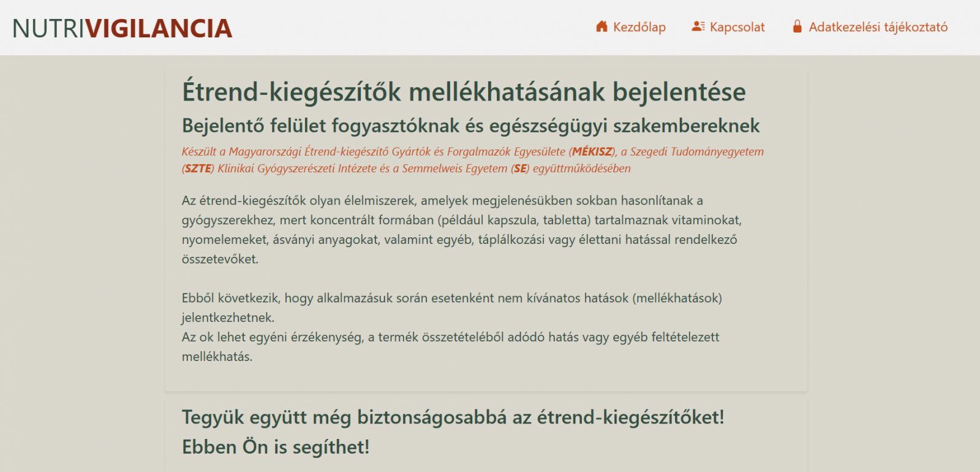Click the padlock icon beside Adatkezelési tájékoztató
Screen dimensions: 980x472
tap(797, 26)
